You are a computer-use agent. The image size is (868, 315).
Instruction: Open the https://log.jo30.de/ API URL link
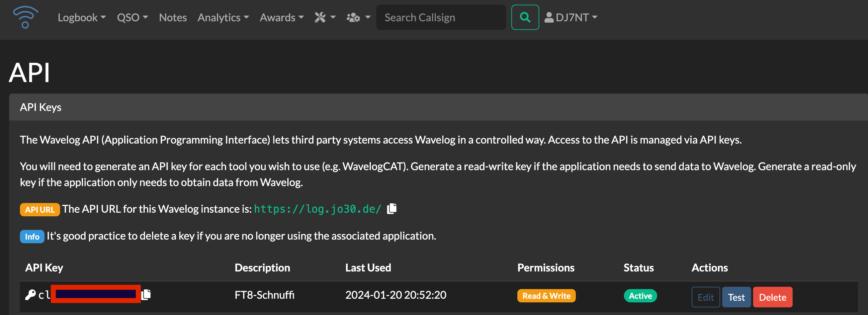[317, 209]
